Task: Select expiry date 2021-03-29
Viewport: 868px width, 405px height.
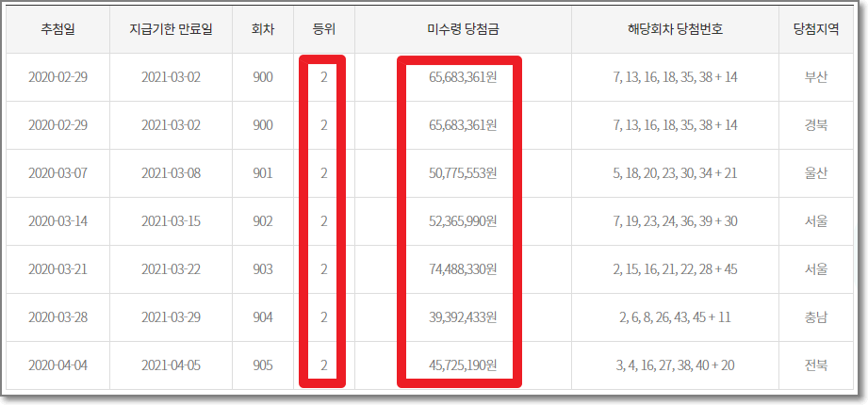Action: 171,317
